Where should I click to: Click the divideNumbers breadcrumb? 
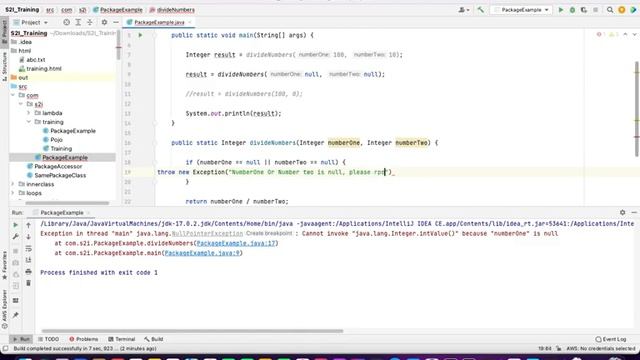point(172,10)
